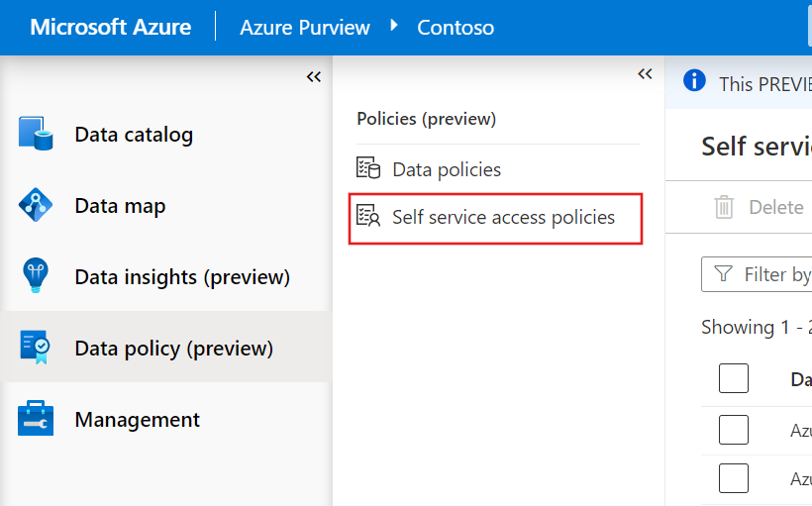Go to Azure Purview breadcrumb
The height and width of the screenshot is (506, 812).
click(x=305, y=27)
